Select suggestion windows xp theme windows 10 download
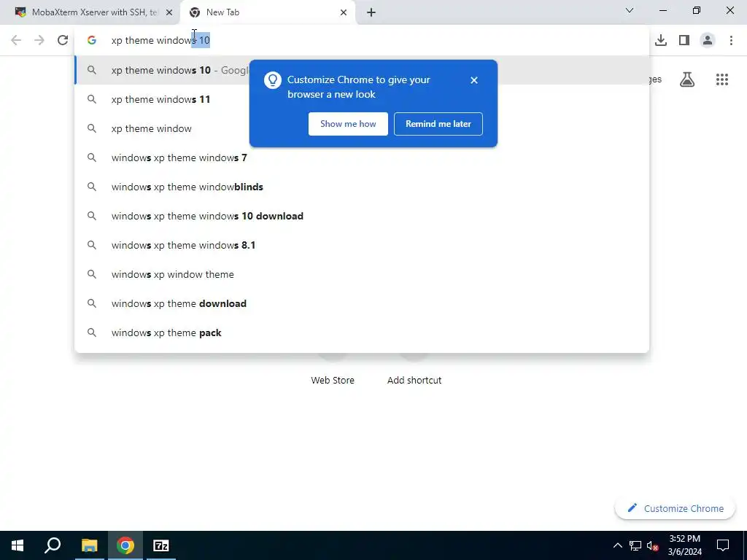Screen dimensions: 747x560 point(362,216)
